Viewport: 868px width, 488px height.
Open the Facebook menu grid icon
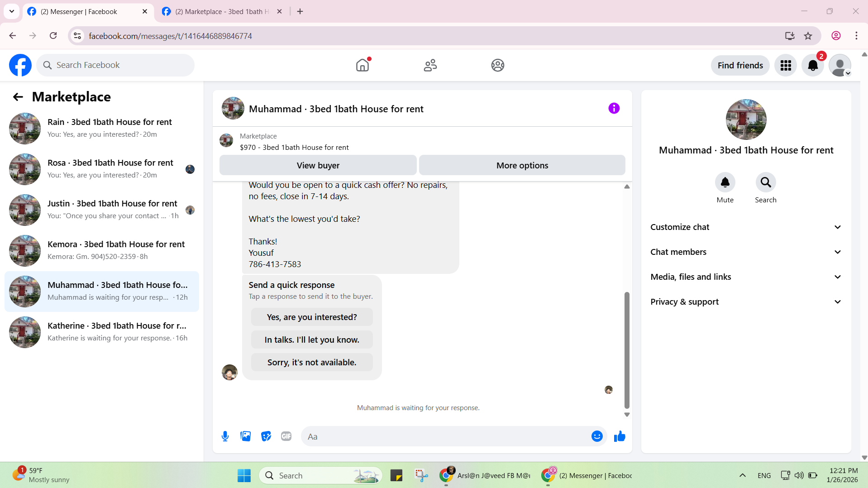[x=786, y=66]
